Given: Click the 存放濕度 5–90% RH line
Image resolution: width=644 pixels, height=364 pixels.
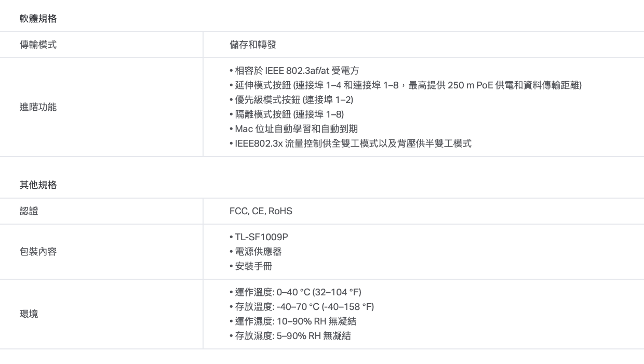Looking at the screenshot, I should pos(290,336).
